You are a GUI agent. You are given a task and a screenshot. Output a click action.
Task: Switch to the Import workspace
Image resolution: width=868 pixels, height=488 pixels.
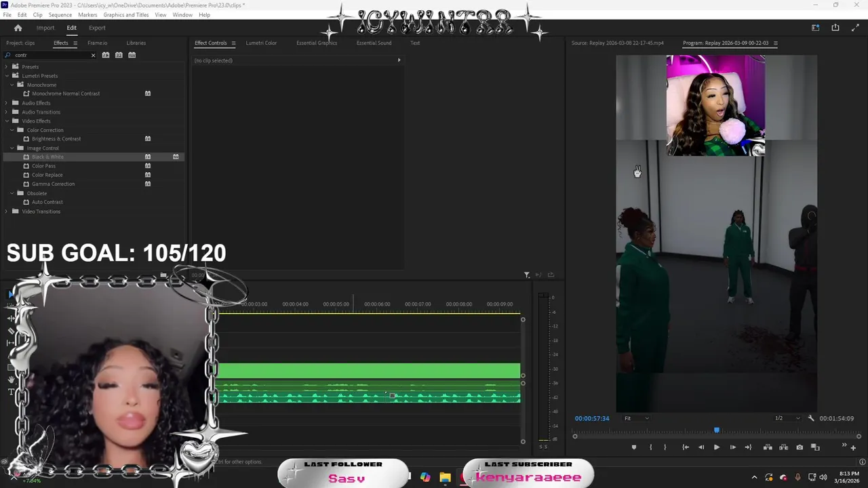pyautogui.click(x=45, y=28)
